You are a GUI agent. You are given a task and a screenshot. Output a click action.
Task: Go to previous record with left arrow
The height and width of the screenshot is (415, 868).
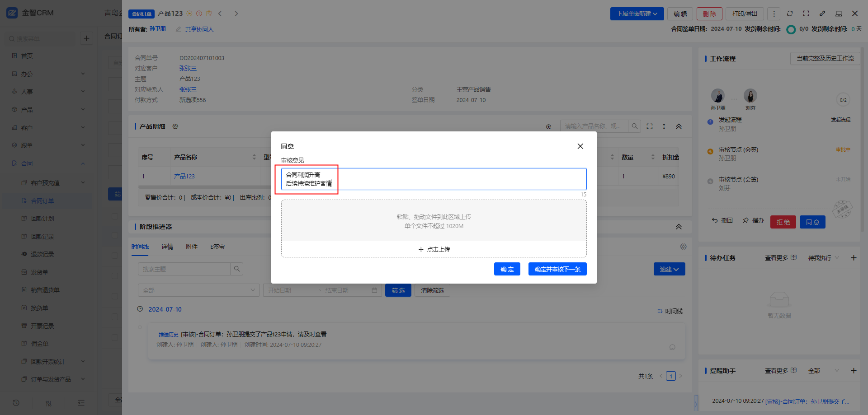(x=220, y=14)
